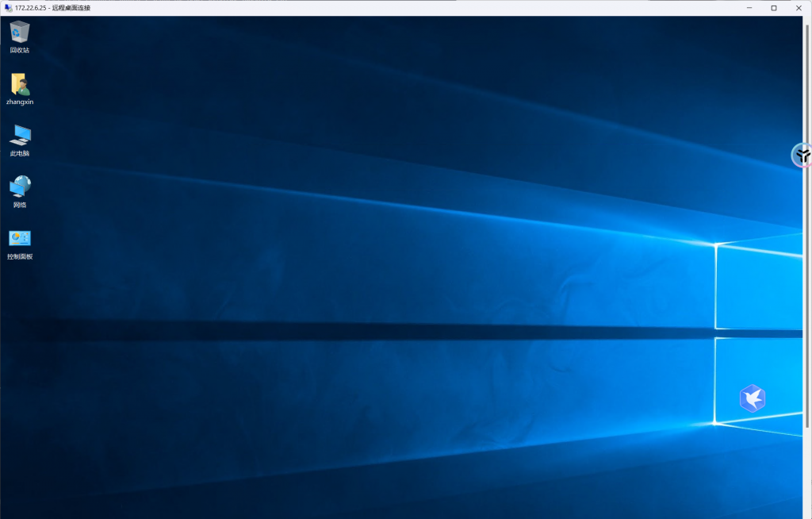Click the circular floating widget at right edge
812x519 pixels.
(802, 155)
